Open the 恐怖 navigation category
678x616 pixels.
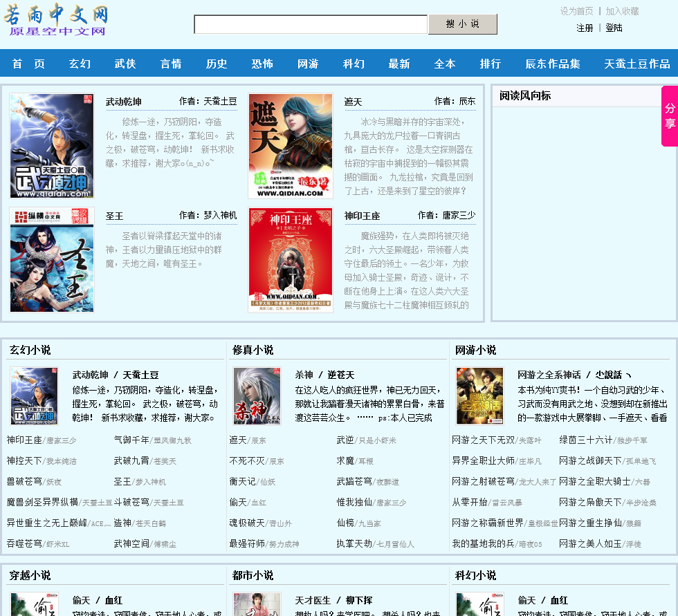[262, 64]
